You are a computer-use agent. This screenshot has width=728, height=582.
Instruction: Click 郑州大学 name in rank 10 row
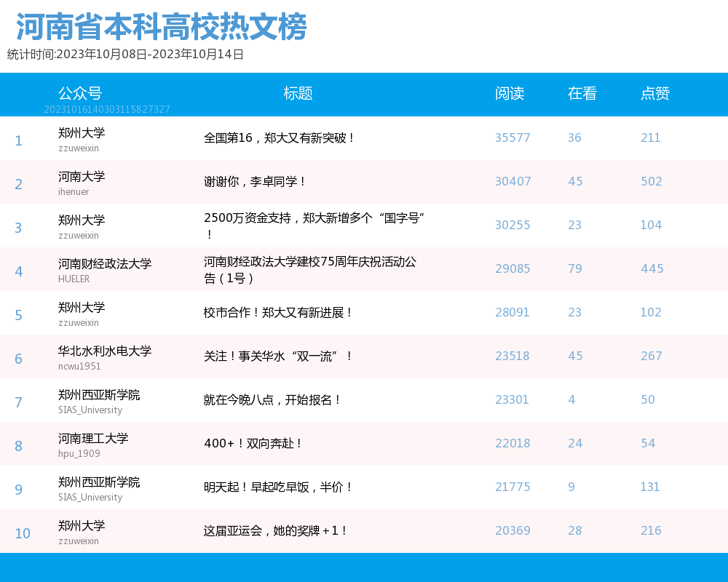[82, 525]
